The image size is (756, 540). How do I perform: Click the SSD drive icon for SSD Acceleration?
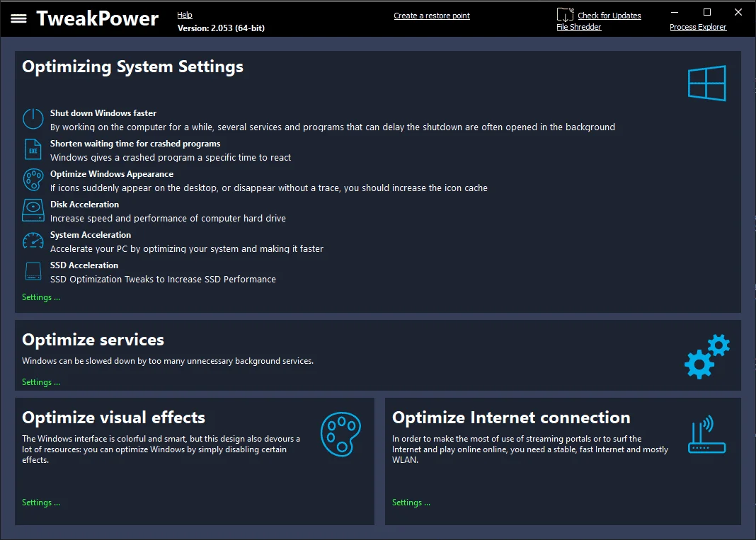[33, 271]
